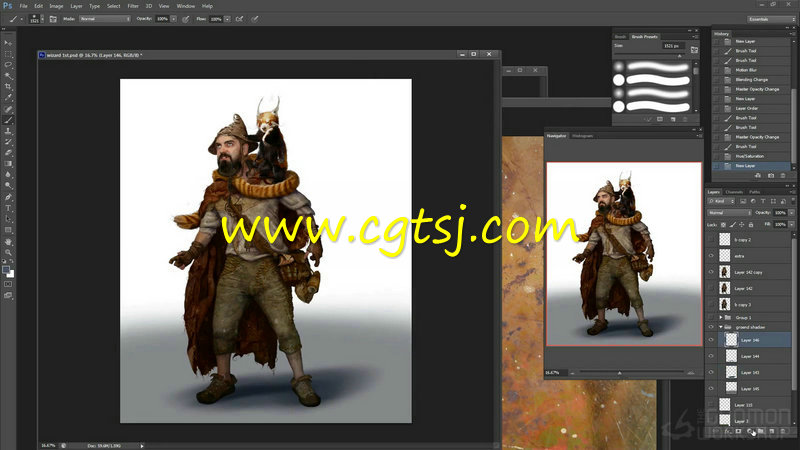Select the Clone Stamp tool
The image size is (800, 450).
point(8,131)
